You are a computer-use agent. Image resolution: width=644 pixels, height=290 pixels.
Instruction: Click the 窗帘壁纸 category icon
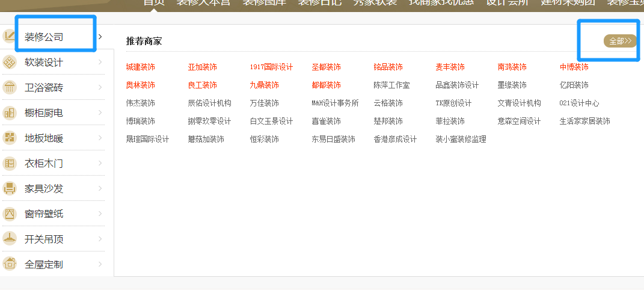click(x=10, y=214)
